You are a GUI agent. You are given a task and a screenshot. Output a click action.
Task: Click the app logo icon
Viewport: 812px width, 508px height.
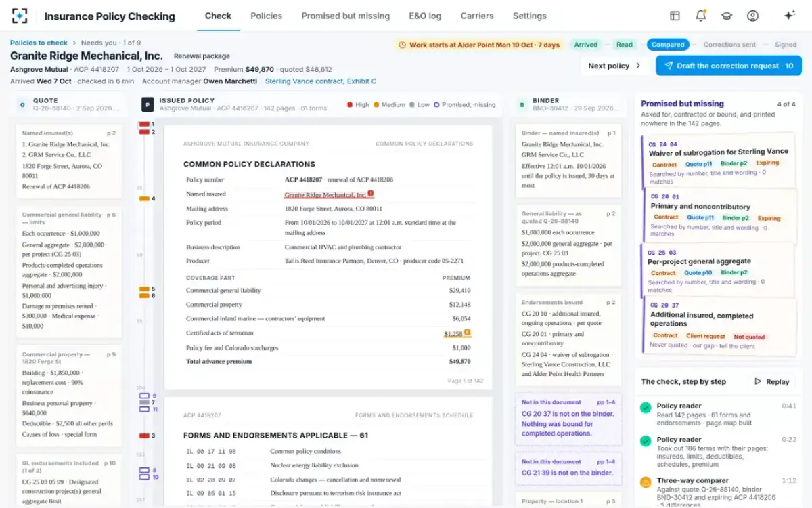20,16
